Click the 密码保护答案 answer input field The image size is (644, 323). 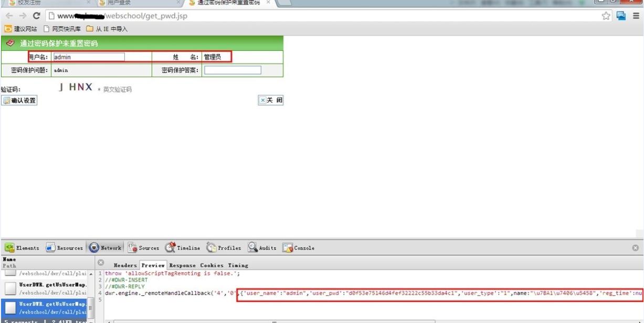tap(233, 70)
